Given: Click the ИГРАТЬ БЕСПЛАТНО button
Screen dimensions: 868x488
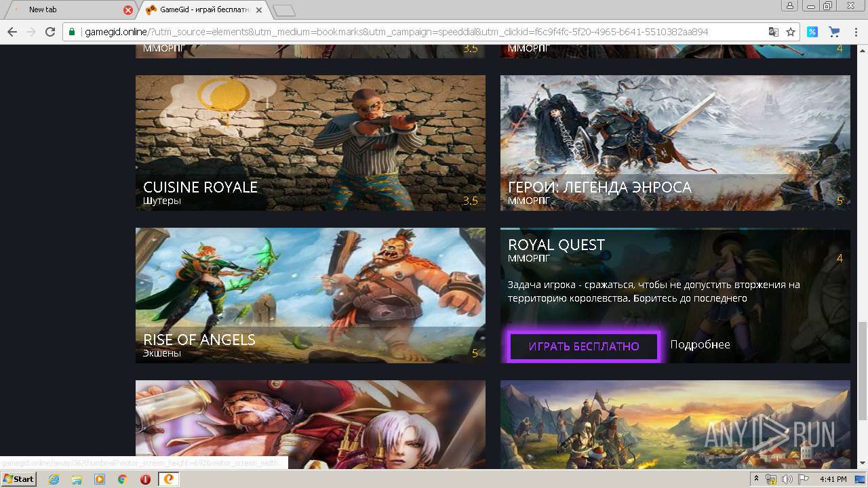Looking at the screenshot, I should (x=584, y=346).
